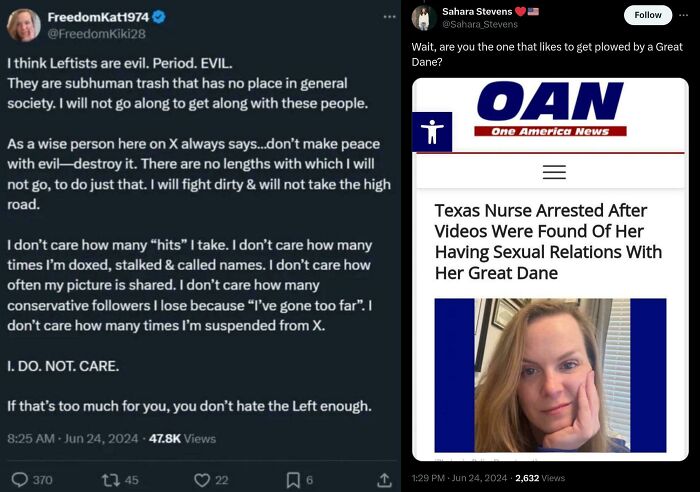Open FreedomKat1974 profile avatar
This screenshot has width=700, height=492.
[22, 25]
